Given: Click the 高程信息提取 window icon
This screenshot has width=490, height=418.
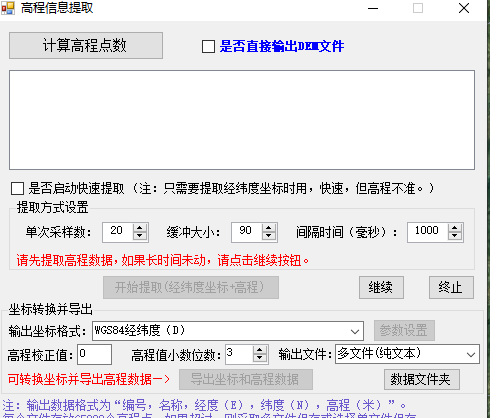Looking at the screenshot, I should coord(8,8).
